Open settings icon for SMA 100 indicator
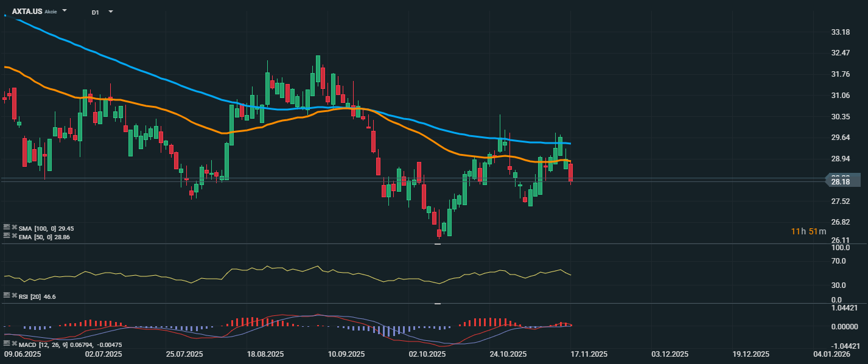 pyautogui.click(x=7, y=228)
